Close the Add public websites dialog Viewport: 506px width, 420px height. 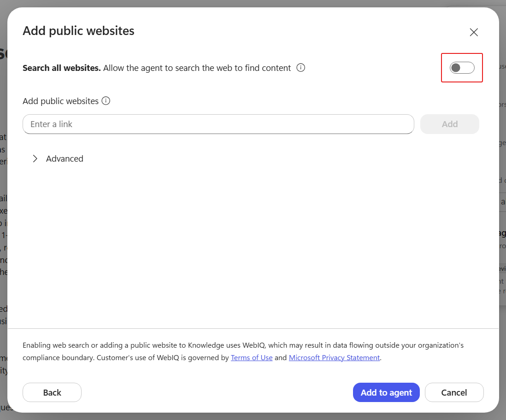(473, 32)
